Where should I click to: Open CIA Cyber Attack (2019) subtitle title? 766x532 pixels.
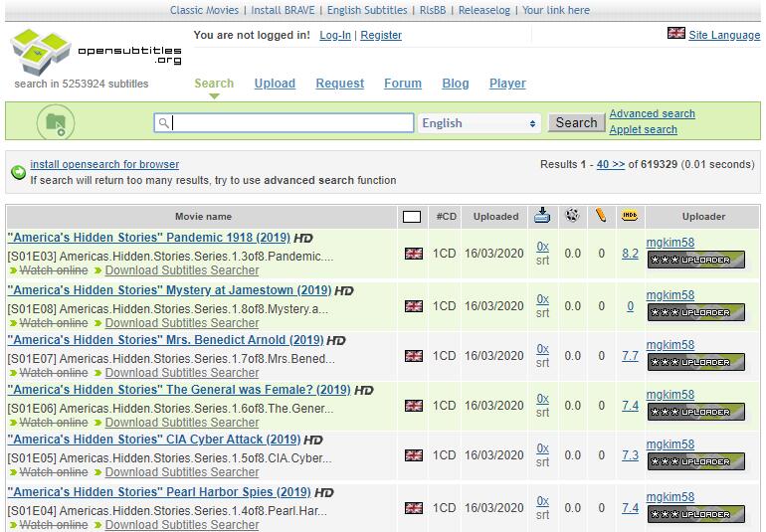tap(154, 441)
